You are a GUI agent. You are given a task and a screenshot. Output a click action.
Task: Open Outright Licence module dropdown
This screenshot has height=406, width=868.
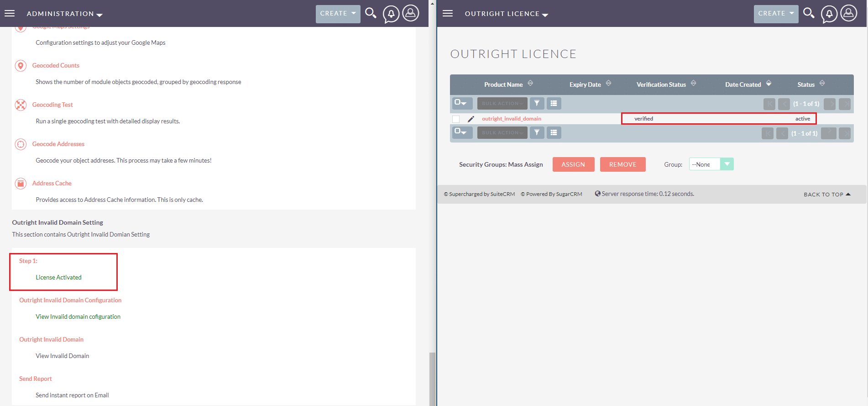(507, 14)
